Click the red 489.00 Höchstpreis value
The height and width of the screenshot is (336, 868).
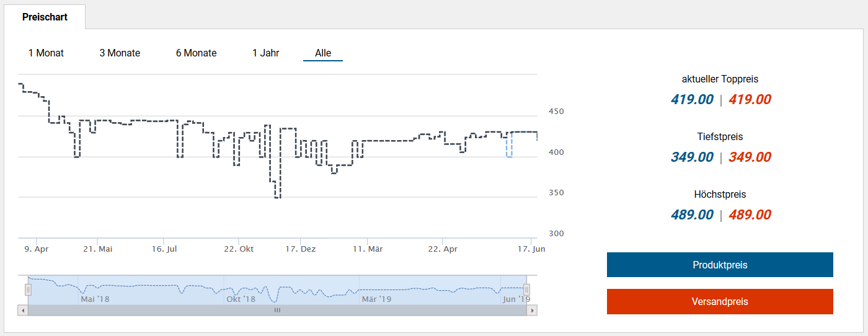coord(750,215)
